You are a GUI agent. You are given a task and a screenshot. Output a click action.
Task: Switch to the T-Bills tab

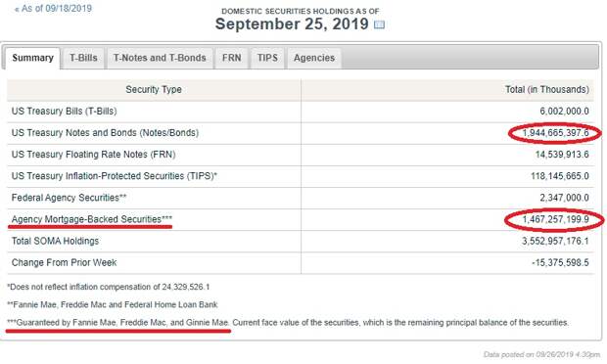tap(83, 58)
